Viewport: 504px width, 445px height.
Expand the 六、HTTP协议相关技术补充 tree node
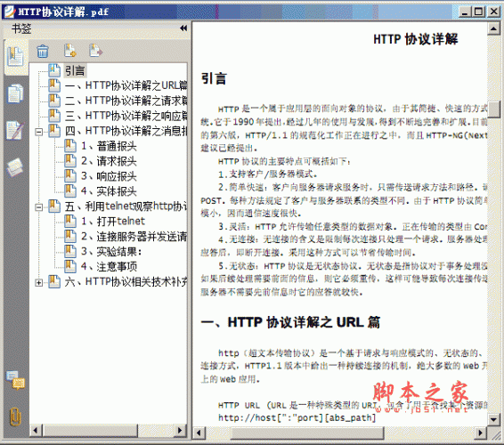pyautogui.click(x=38, y=282)
